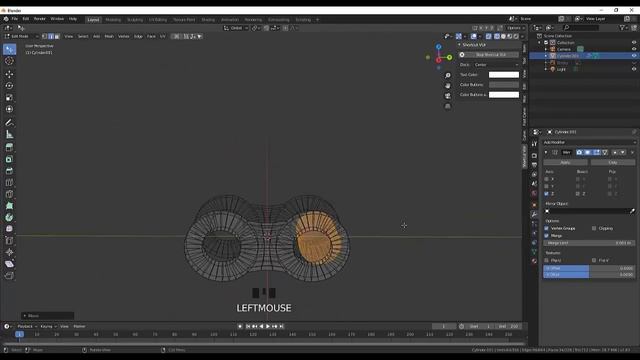The height and width of the screenshot is (360, 640).
Task: Select the Transform tool
Action: pyautogui.click(x=9, y=109)
